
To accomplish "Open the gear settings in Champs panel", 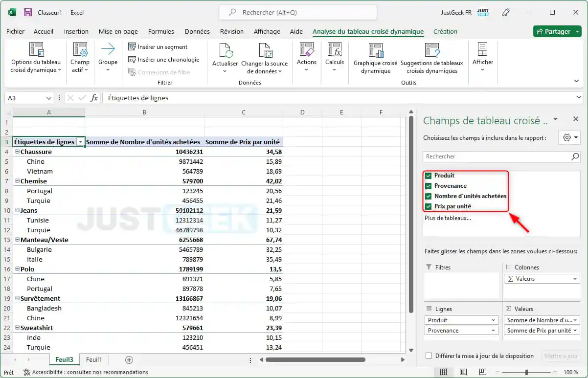I will point(566,137).
